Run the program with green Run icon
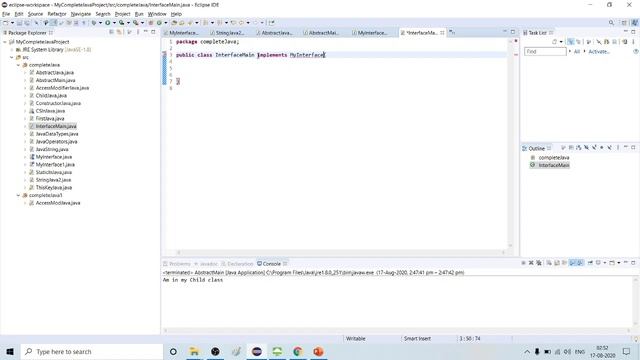 click(108, 23)
